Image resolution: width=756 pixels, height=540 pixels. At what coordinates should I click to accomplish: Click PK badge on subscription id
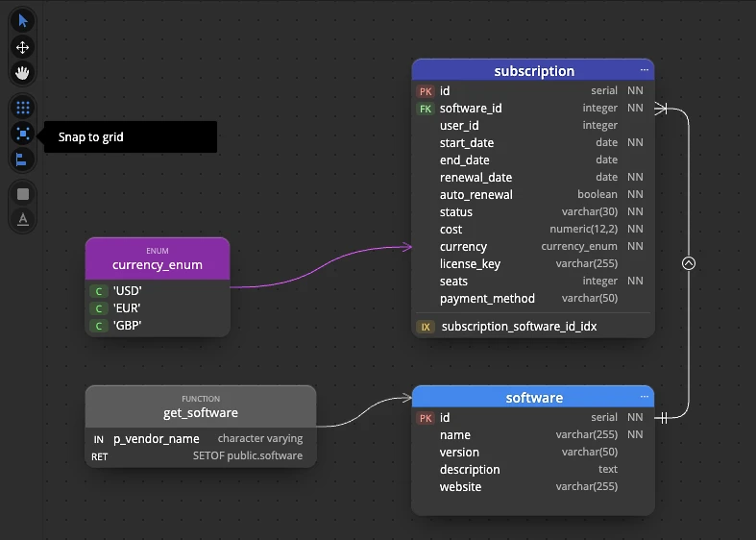pos(426,91)
